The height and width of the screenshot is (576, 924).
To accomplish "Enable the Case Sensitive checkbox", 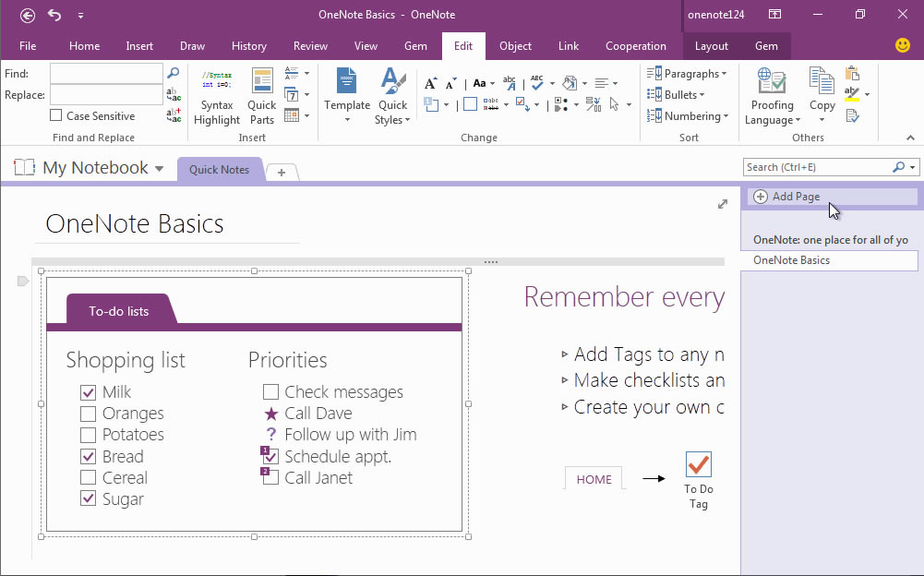I will coord(56,116).
